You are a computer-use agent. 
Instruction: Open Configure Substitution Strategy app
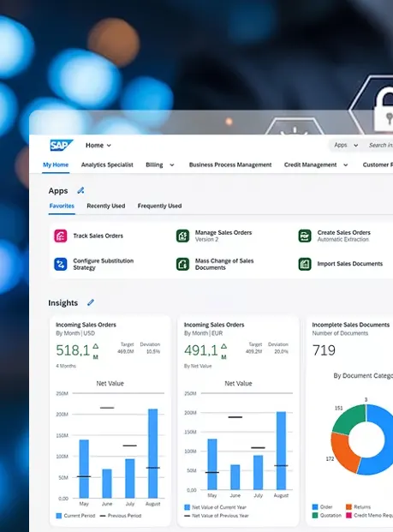[x=104, y=264]
